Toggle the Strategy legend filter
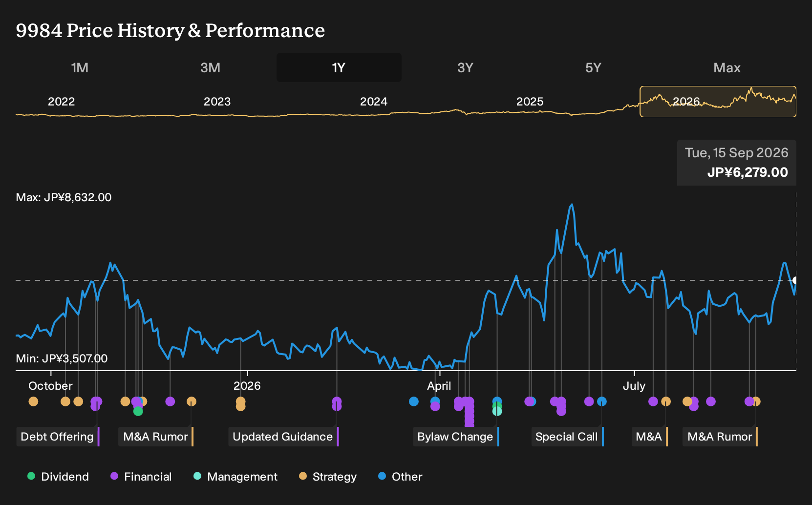The width and height of the screenshot is (812, 505). click(x=328, y=477)
